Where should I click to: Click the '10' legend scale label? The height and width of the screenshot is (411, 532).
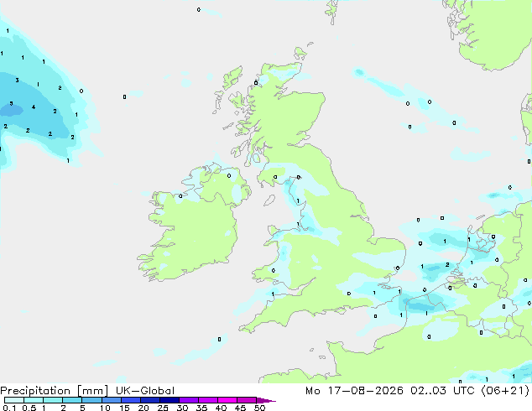[x=105, y=408]
